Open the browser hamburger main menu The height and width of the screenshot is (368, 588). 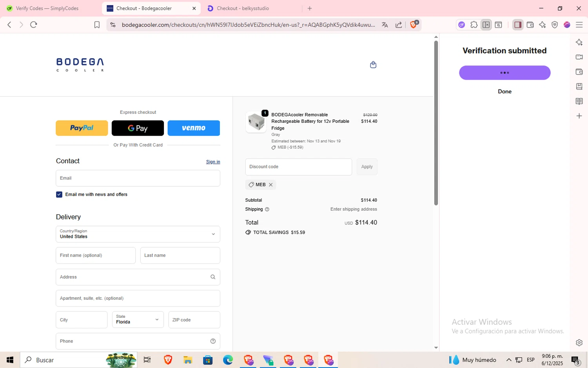click(579, 25)
